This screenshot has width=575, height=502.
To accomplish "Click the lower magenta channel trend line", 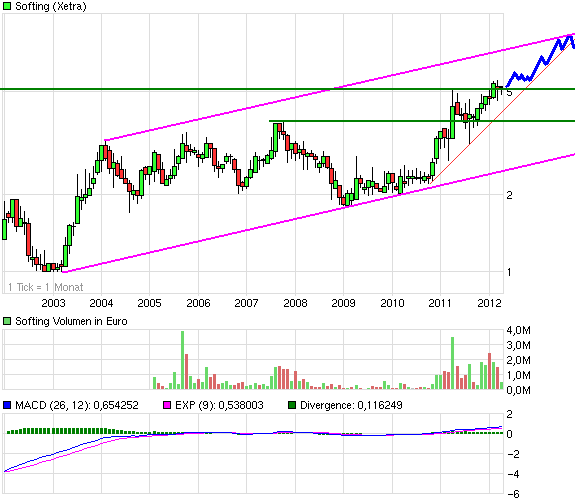I will [319, 213].
